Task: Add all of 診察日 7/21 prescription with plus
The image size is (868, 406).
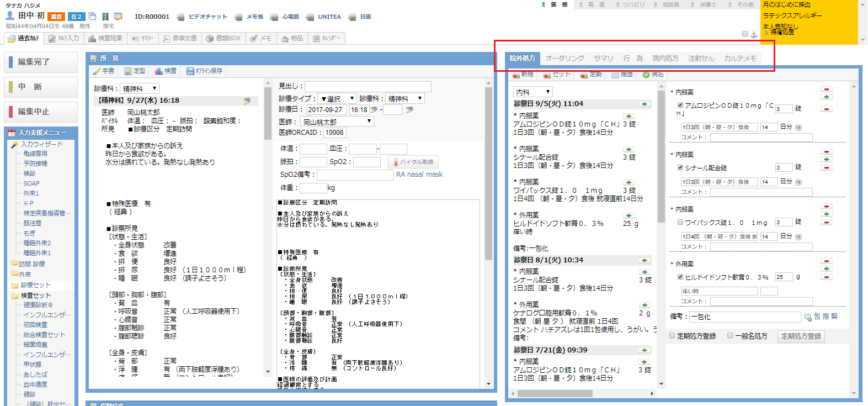Action: click(x=644, y=350)
